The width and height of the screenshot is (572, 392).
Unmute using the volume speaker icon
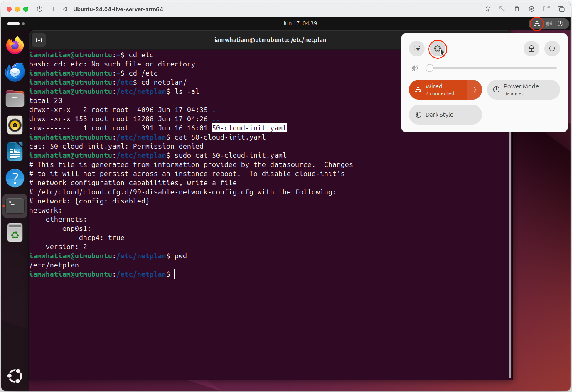[x=415, y=68]
